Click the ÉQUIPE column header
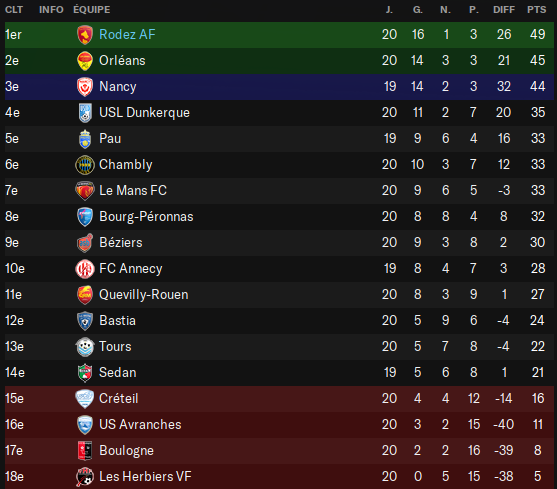Screen dimensions: 557x489 tap(92, 10)
